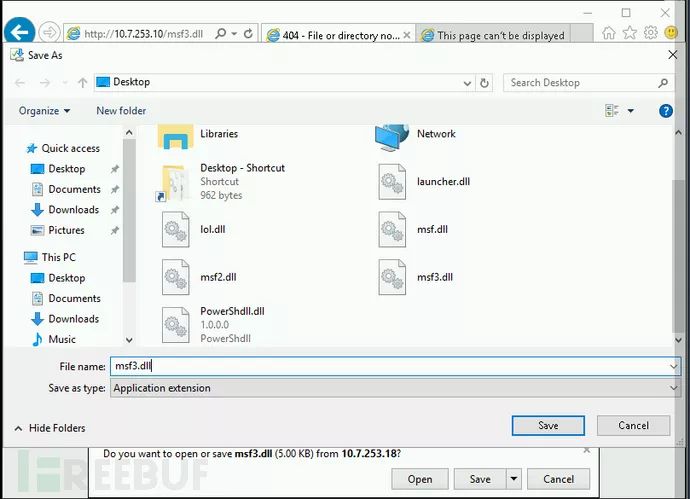Click the file list scroll up arrow
This screenshot has height=499, width=690.
click(678, 132)
